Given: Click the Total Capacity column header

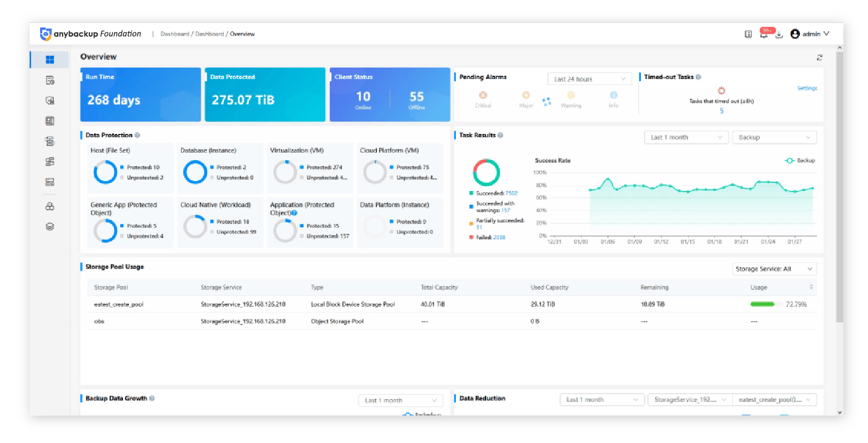Looking at the screenshot, I should pos(439,287).
